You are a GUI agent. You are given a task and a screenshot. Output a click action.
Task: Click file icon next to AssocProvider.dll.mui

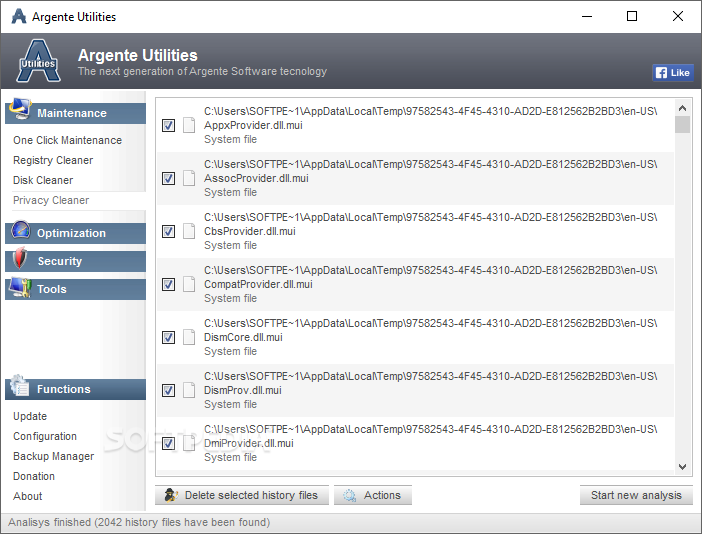pyautogui.click(x=189, y=178)
